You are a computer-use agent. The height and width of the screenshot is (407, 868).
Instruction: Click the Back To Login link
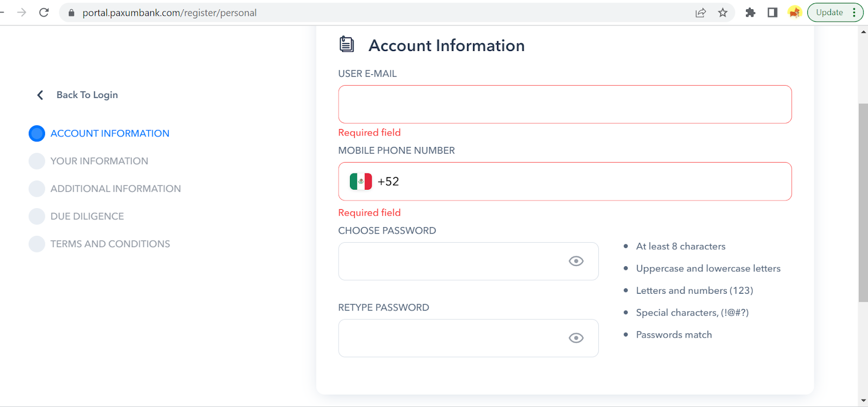click(87, 95)
